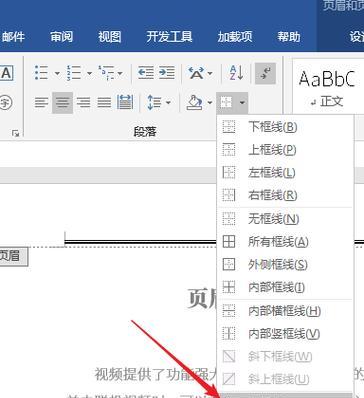Apply 所有框线(A) from the list
Screen dimensions: 364x398
coord(285,242)
